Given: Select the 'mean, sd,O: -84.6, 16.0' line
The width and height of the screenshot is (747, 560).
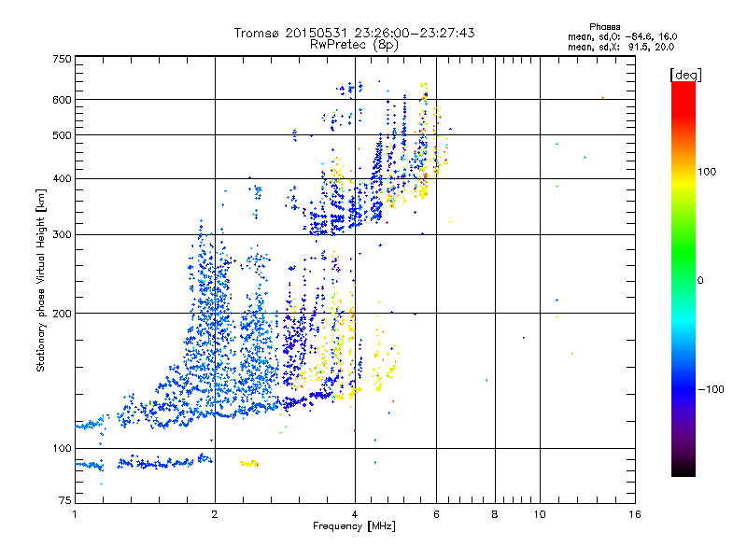Looking at the screenshot, I should pyautogui.click(x=622, y=36).
